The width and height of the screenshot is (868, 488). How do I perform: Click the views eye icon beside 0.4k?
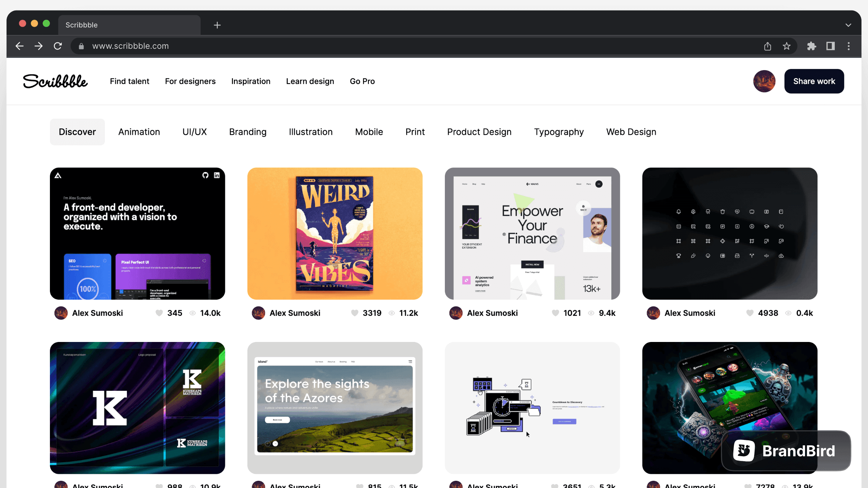coord(788,313)
